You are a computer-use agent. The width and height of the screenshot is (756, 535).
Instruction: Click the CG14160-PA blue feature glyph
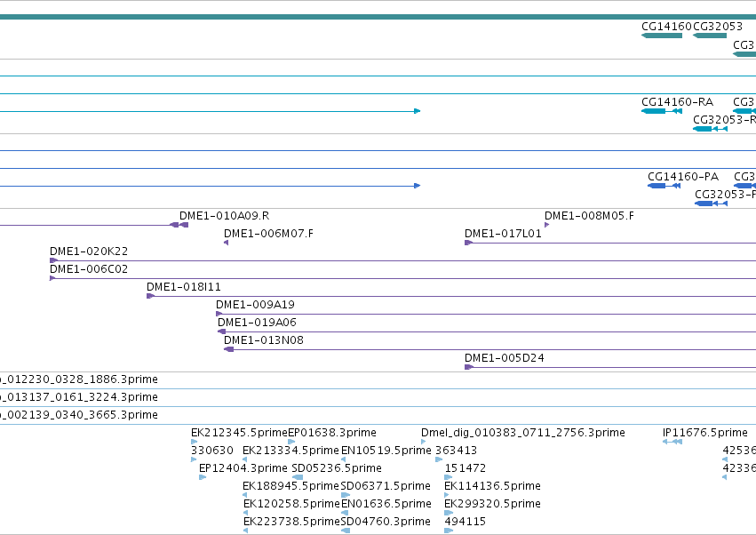pos(664,186)
